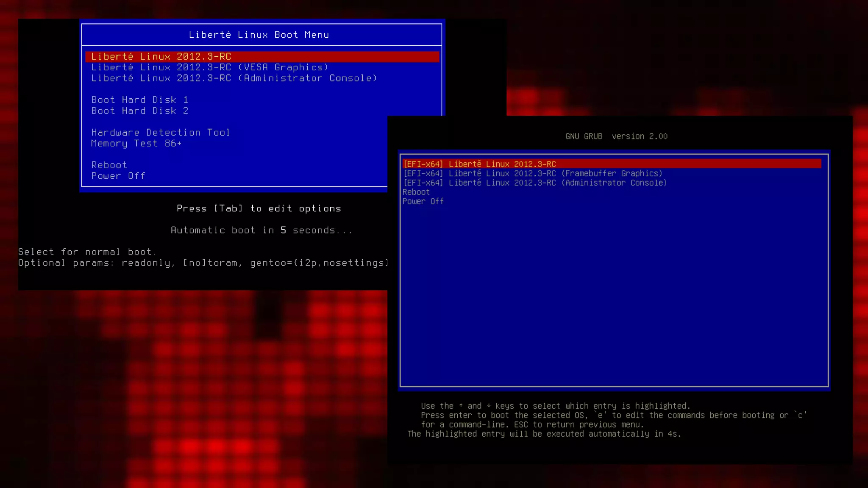Viewport: 868px width, 488px height.
Task: Choose [EFI-x64] Administrator Console GRUB entry
Action: 535,183
